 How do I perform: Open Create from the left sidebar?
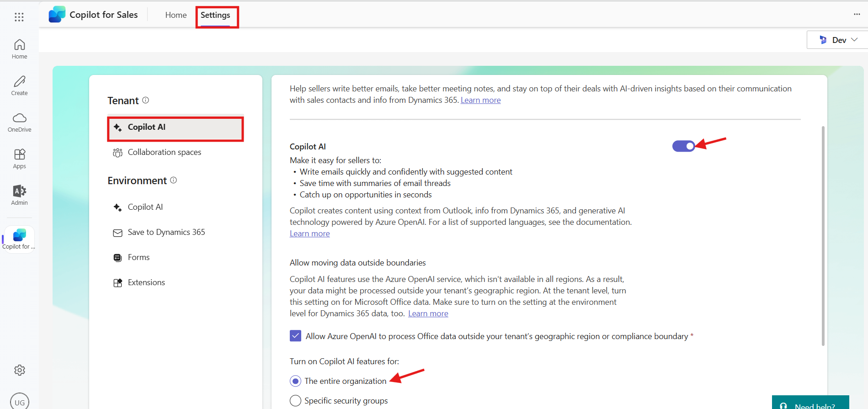coord(19,85)
